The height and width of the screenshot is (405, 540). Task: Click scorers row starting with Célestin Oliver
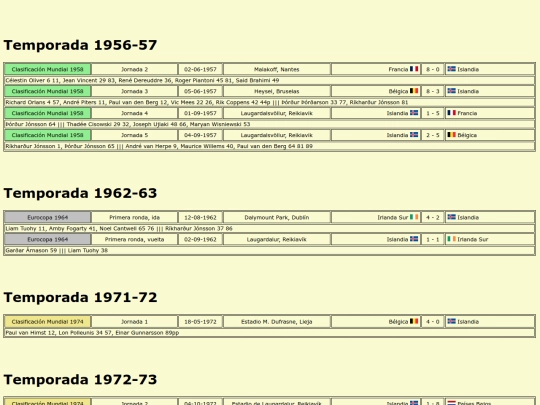pyautogui.click(x=270, y=80)
